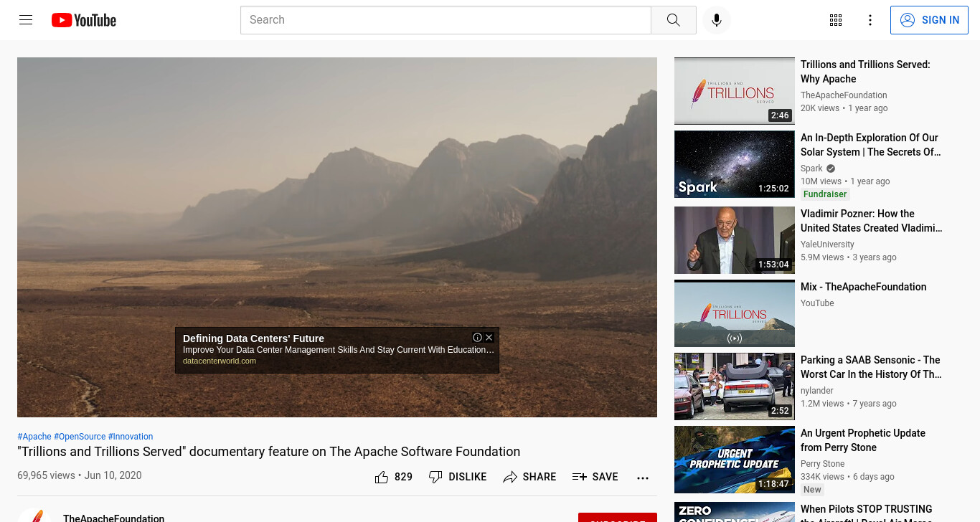Viewport: 980px width, 522px height.
Task: Open ad info icon on overlay
Action: 477,337
